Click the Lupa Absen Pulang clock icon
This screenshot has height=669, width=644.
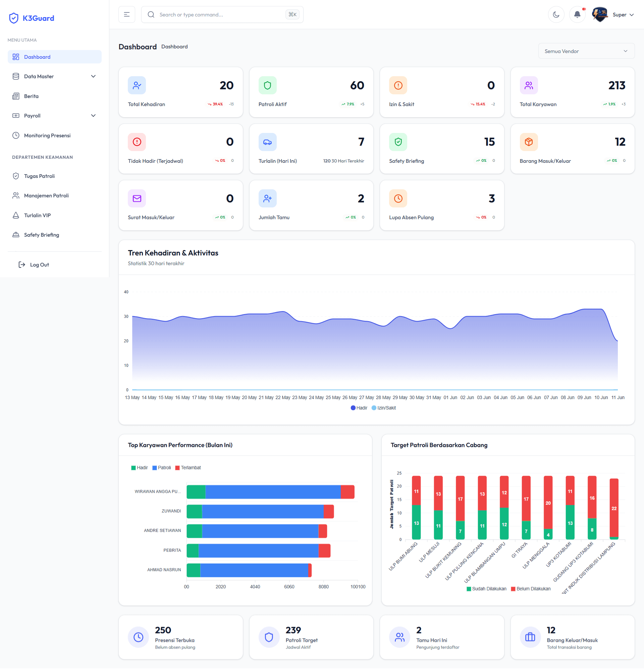(x=398, y=199)
